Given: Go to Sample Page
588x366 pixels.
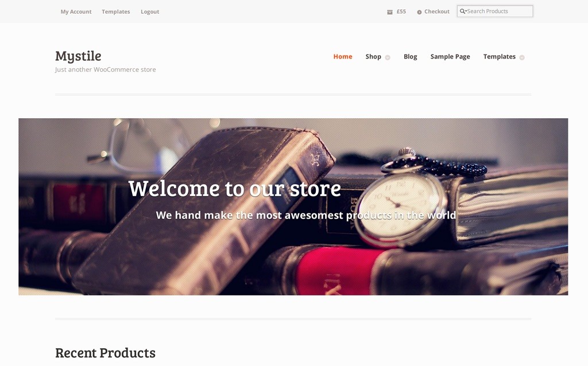Looking at the screenshot, I should [x=450, y=57].
